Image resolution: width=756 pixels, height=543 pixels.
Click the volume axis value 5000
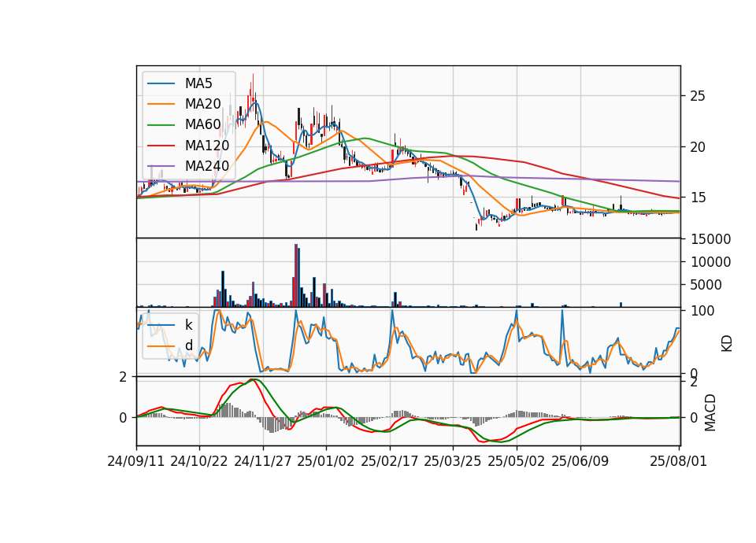(x=706, y=285)
